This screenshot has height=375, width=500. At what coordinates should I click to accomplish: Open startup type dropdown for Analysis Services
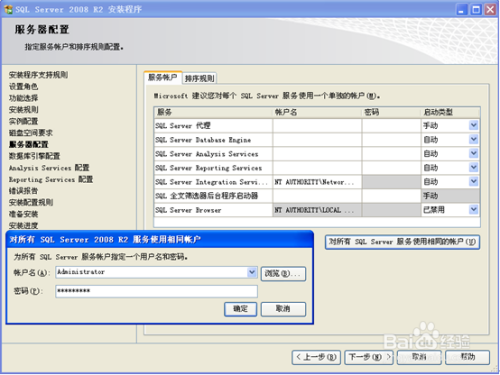pyautogui.click(x=473, y=153)
